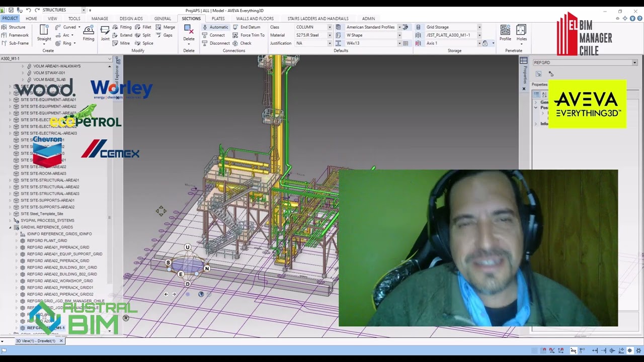The image size is (644, 362).
Task: Select the Straight section tool
Action: [44, 33]
